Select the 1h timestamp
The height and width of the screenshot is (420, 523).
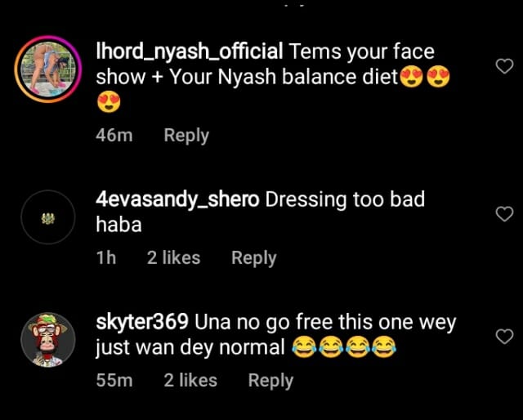click(105, 257)
